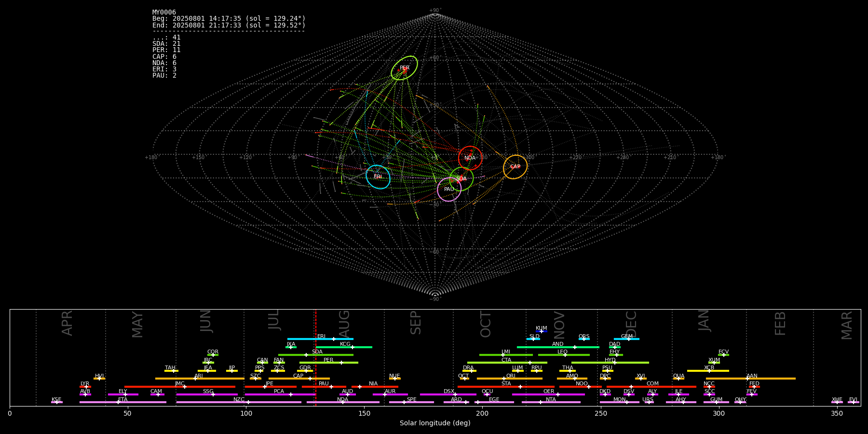Select the SPE shower bar in timeline
868x434 pixels.
click(411, 402)
